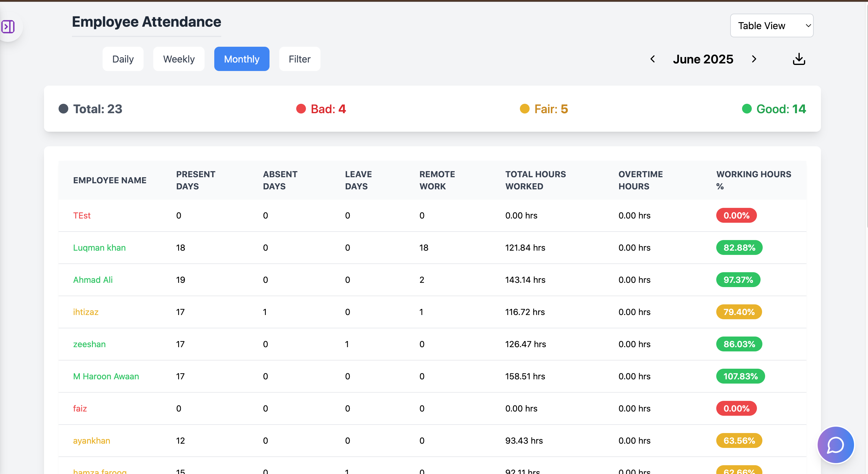Open the chat support bubble
868x474 pixels.
[x=835, y=445]
